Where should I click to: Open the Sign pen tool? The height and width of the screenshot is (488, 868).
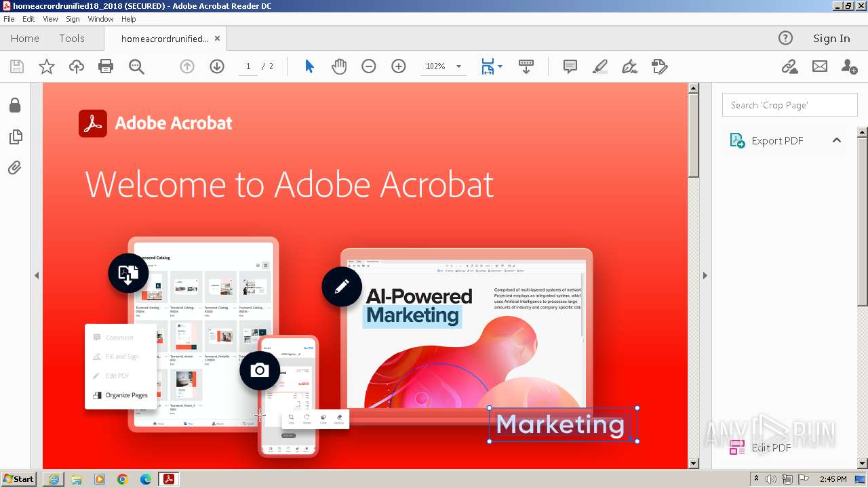tap(630, 66)
